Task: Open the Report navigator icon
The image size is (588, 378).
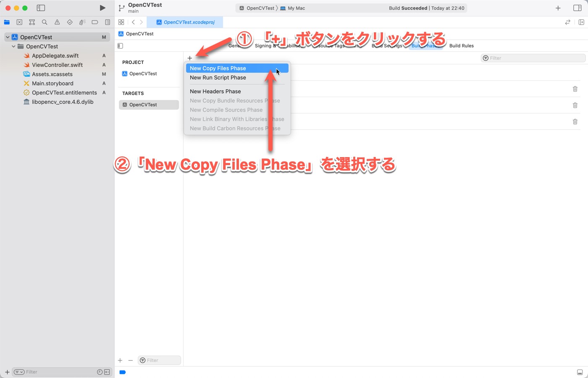Action: 108,22
